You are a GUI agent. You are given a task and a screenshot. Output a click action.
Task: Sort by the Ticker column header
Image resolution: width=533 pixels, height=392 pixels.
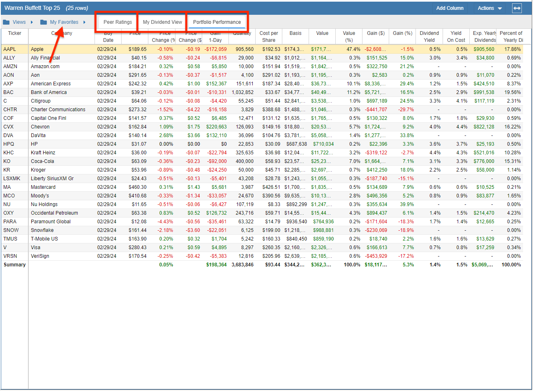pyautogui.click(x=14, y=33)
